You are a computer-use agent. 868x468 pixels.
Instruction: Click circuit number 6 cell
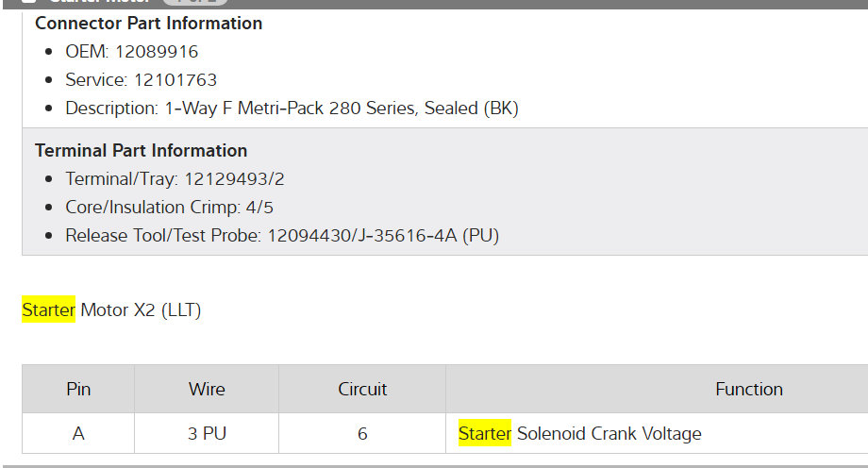362,434
